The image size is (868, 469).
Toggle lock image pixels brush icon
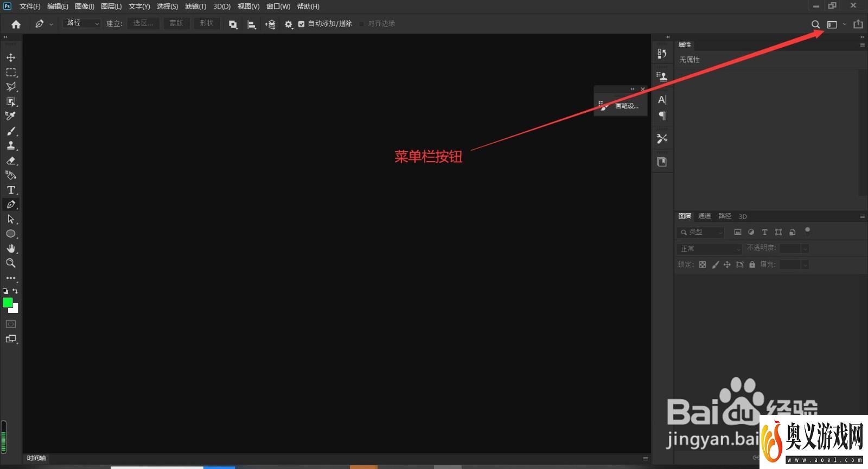click(x=715, y=265)
